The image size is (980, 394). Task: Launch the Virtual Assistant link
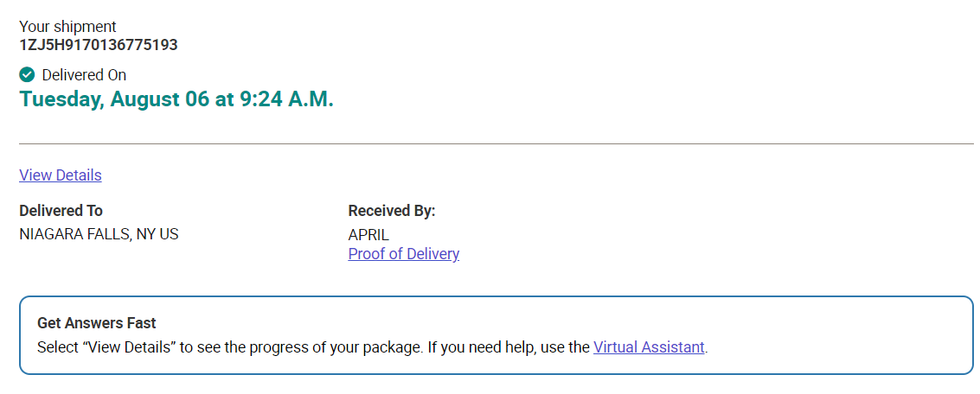pos(649,347)
